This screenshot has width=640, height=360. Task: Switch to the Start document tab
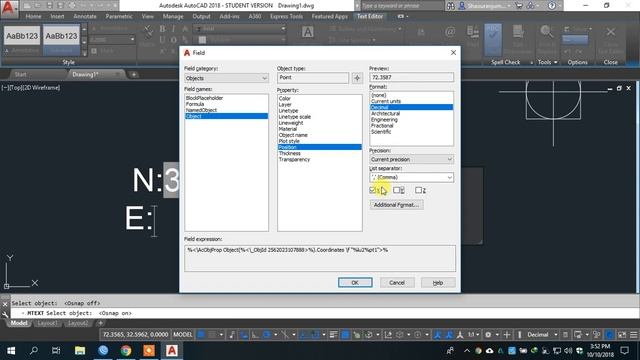[20, 74]
